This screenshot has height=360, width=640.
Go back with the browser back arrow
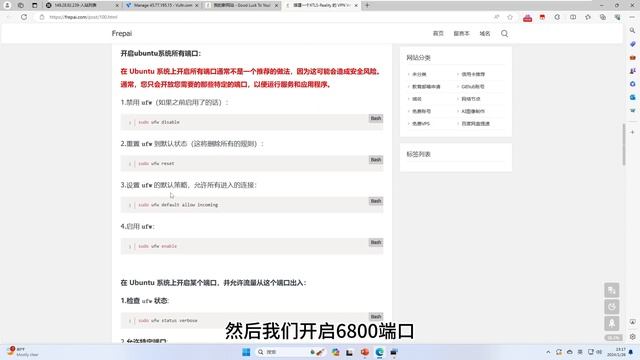click(x=9, y=17)
